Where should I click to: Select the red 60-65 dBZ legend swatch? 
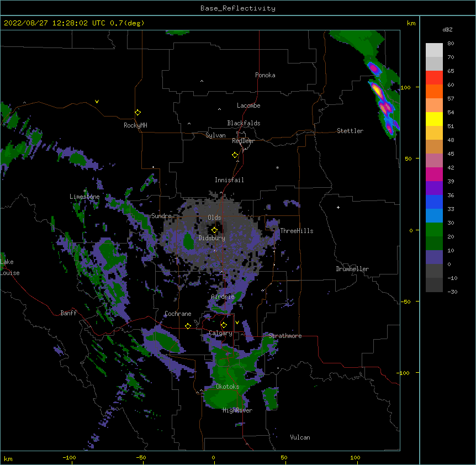click(x=434, y=77)
